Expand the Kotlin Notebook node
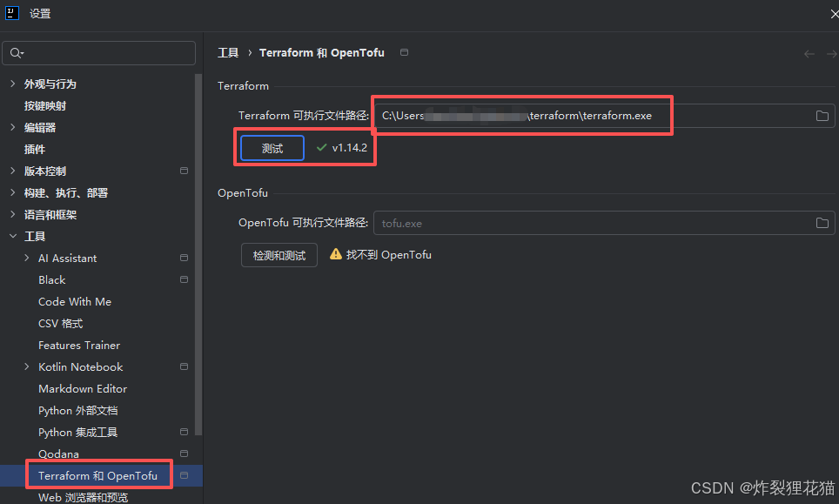839x504 pixels. pyautogui.click(x=27, y=366)
